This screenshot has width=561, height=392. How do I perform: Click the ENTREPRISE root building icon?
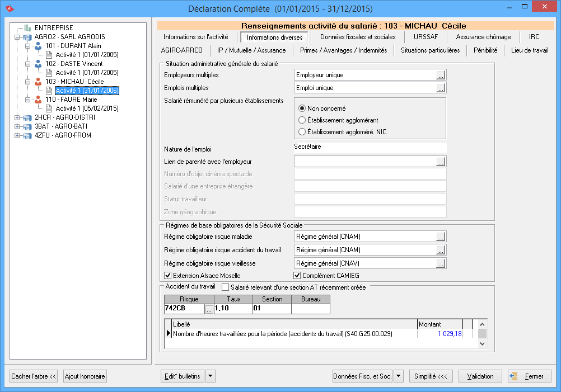(x=27, y=28)
